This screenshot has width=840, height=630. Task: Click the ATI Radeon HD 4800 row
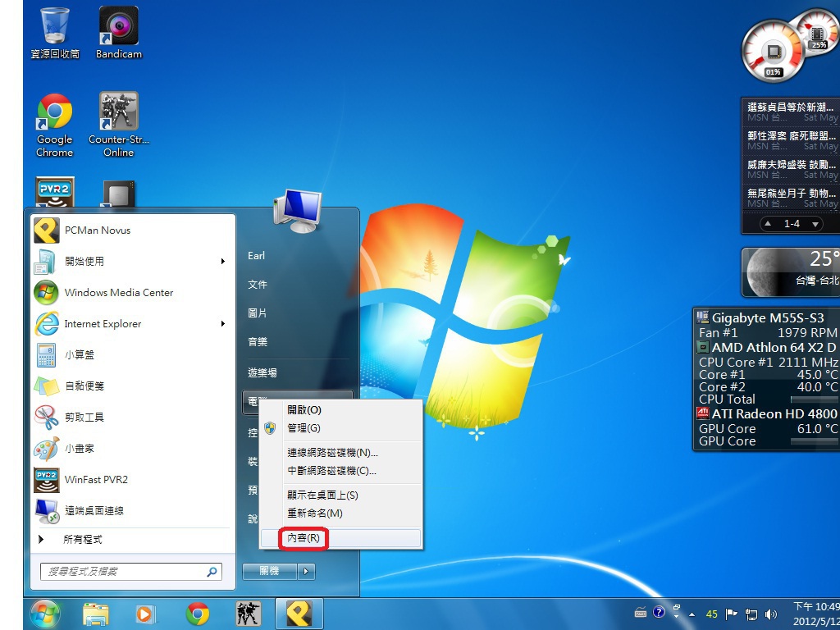767,413
